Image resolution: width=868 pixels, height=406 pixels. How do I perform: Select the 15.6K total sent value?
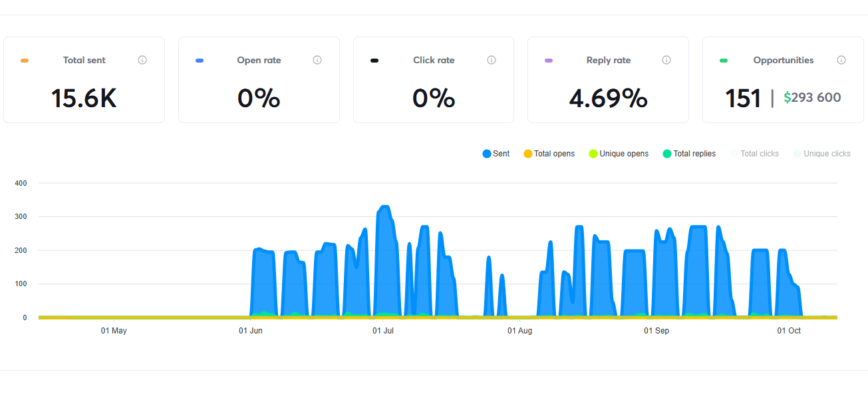coord(84,99)
